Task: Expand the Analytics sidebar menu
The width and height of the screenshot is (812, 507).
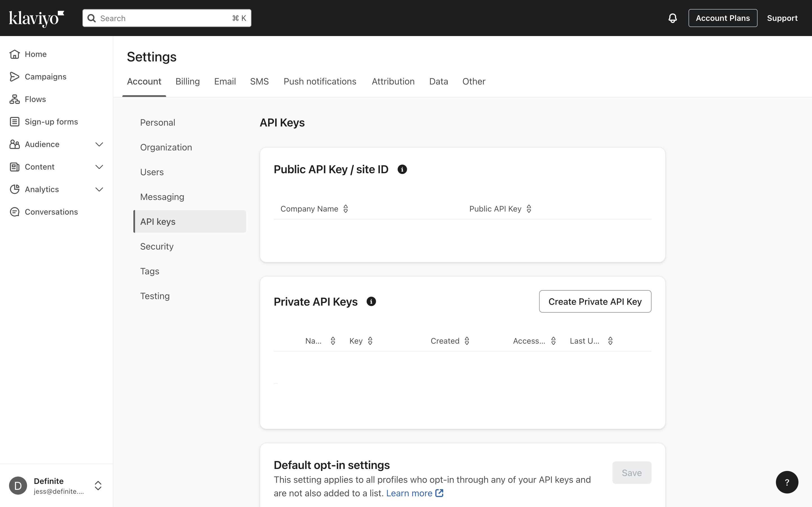Action: click(x=99, y=190)
